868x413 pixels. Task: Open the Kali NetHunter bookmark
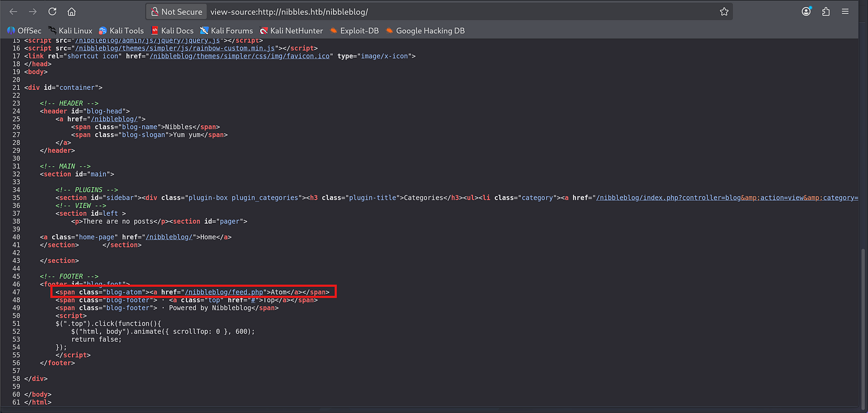point(291,30)
